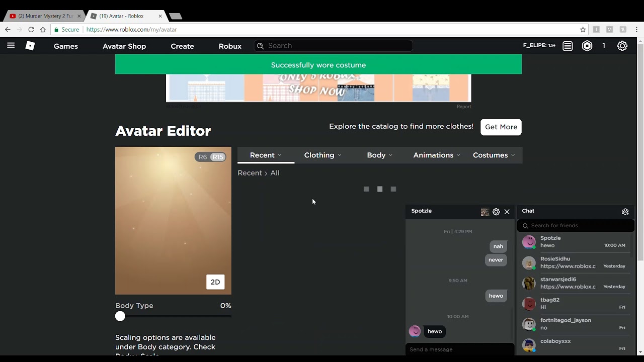Image resolution: width=644 pixels, height=362 pixels.
Task: Open the starwarsjedi6 conversation row
Action: click(576, 283)
